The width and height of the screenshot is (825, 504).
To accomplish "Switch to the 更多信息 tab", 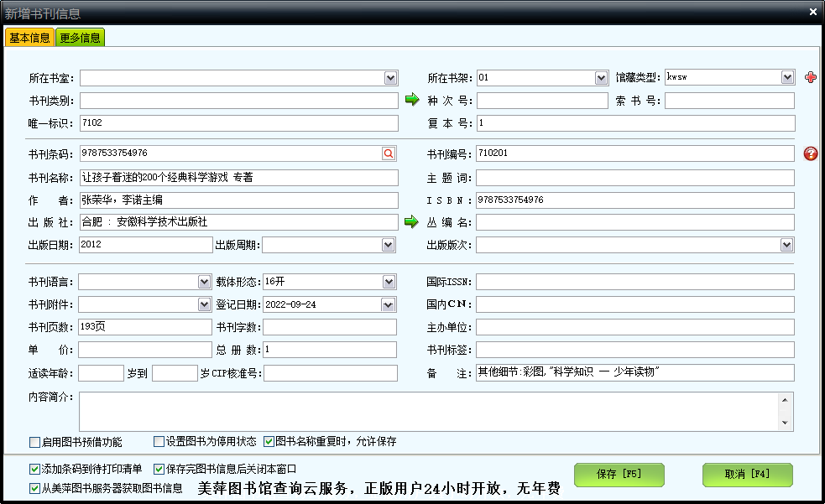I will point(81,38).
